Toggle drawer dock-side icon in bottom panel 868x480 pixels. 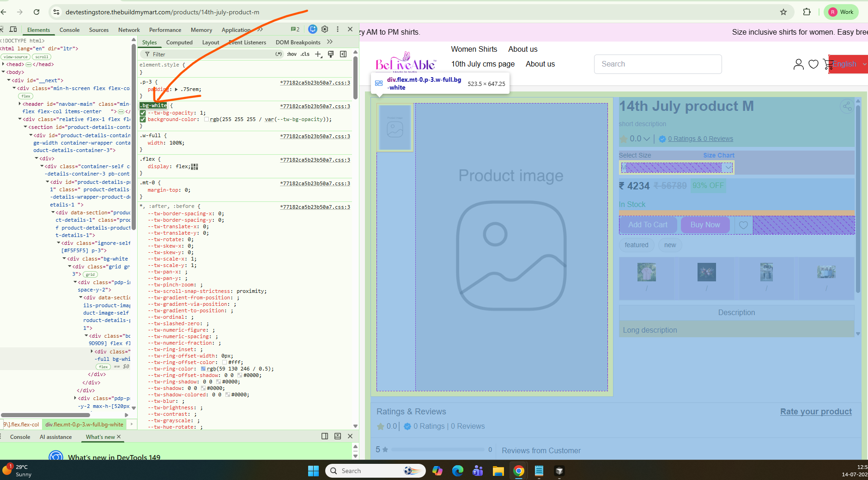[325, 436]
